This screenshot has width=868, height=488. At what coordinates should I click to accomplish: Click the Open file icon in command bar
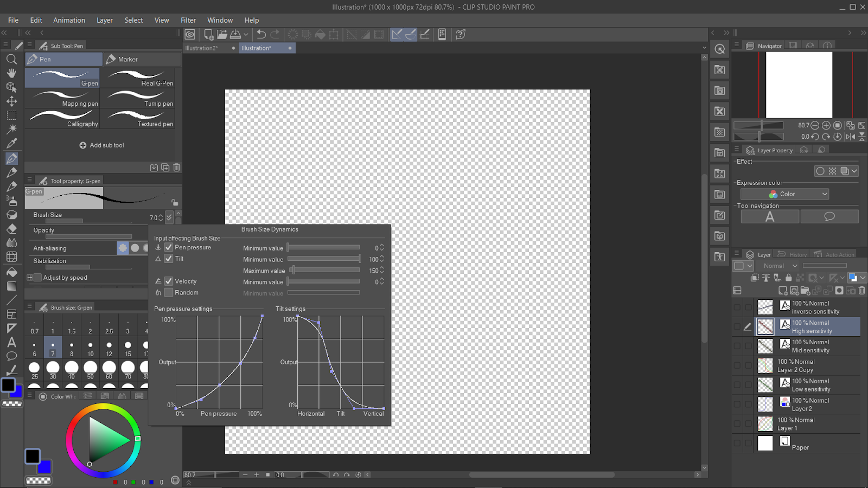[222, 34]
